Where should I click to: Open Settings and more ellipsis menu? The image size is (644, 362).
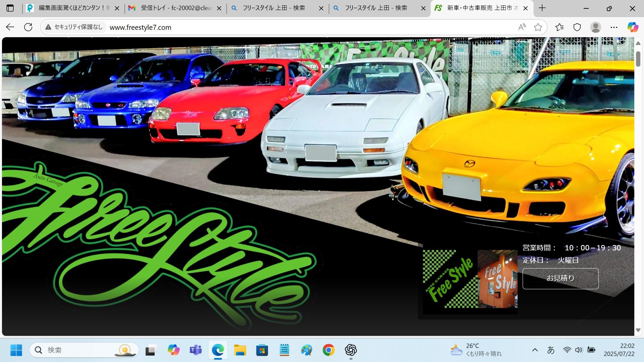point(614,27)
